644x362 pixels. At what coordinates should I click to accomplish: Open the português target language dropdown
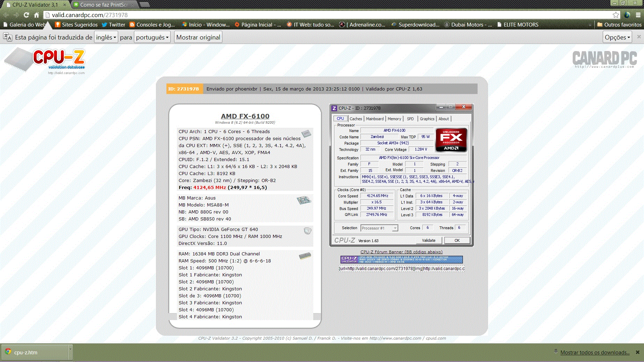[152, 37]
